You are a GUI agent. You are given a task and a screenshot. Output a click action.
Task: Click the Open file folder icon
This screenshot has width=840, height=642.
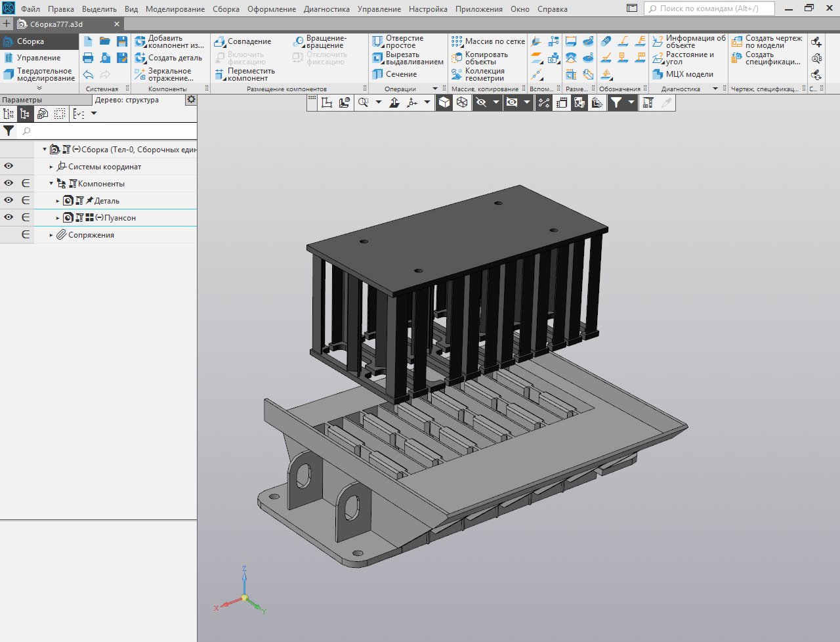105,41
